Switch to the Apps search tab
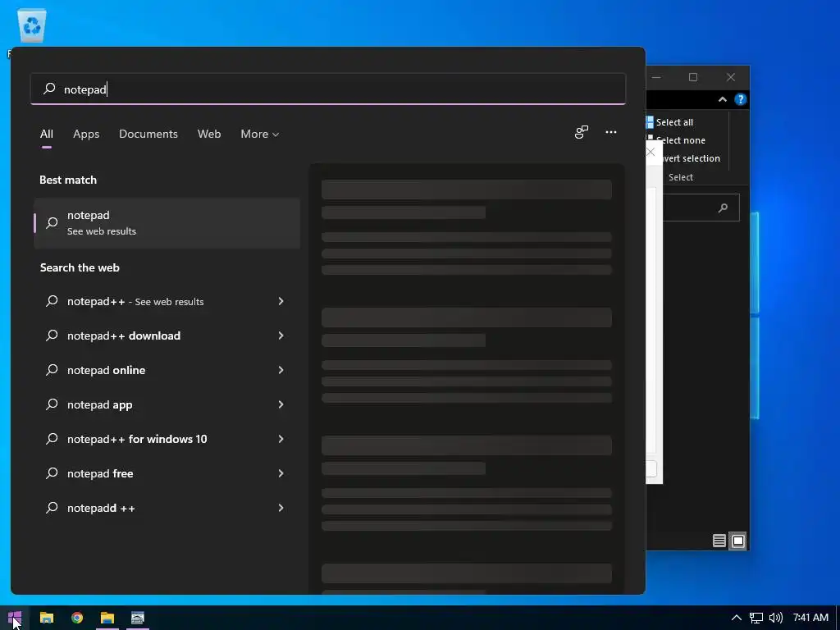840x630 pixels. click(x=86, y=134)
